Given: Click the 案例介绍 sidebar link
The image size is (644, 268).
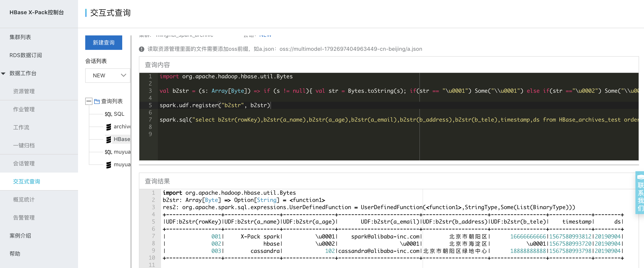Looking at the screenshot, I should coord(20,235).
